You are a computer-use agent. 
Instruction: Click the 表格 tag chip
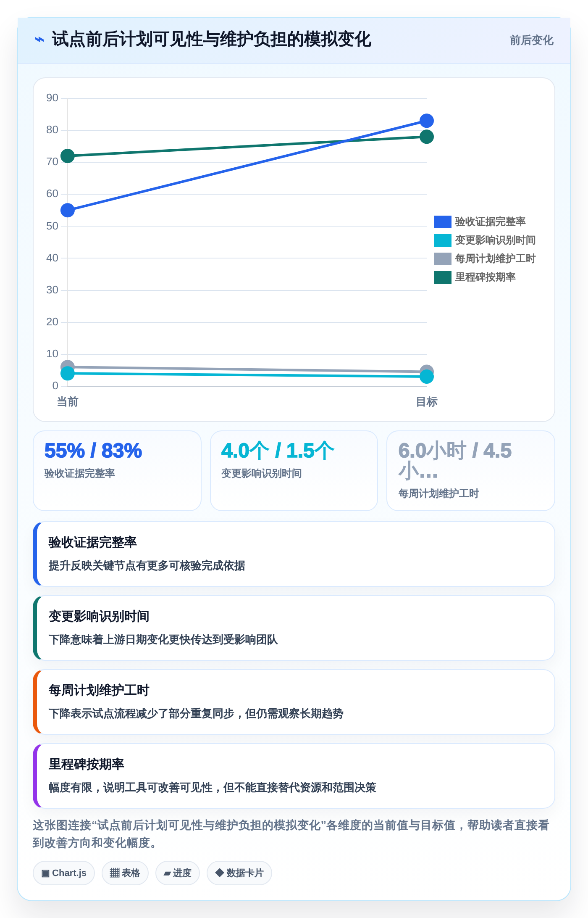[125, 873]
